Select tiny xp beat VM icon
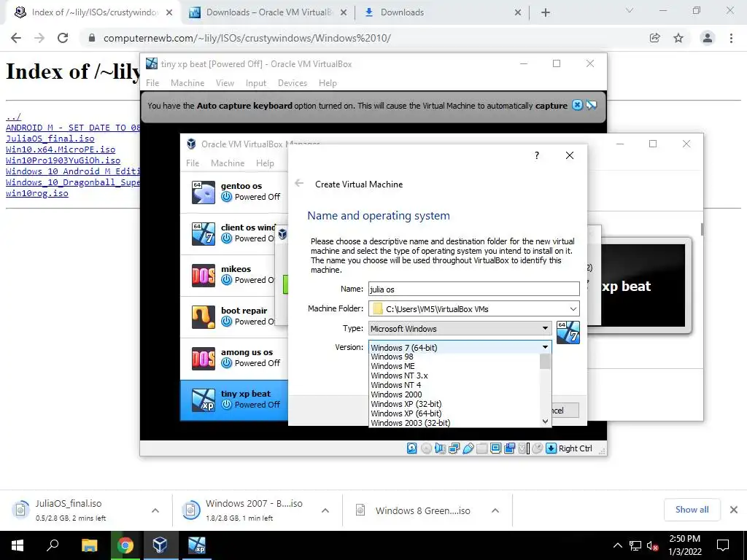Screen dimensions: 747x560 [x=204, y=400]
